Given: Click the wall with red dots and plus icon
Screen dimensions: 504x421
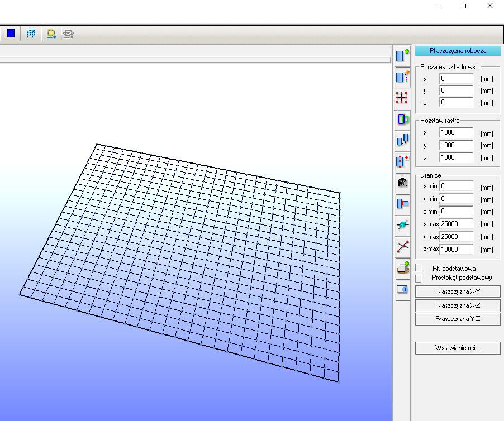Looking at the screenshot, I should tap(402, 161).
